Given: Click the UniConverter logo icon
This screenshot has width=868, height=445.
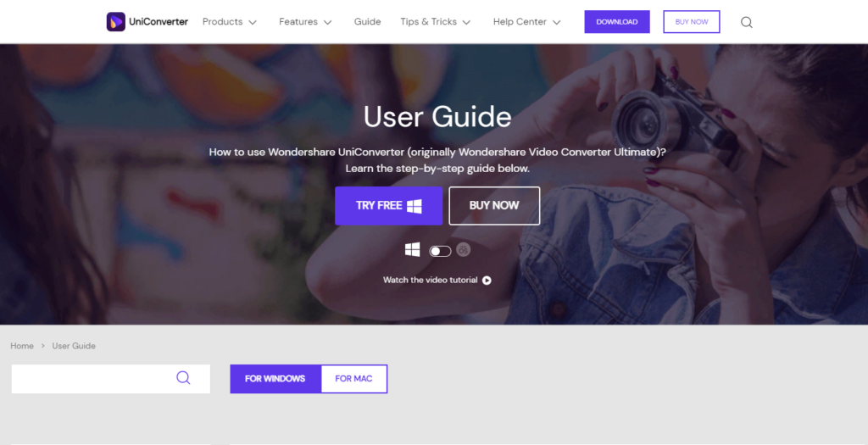Looking at the screenshot, I should point(115,22).
